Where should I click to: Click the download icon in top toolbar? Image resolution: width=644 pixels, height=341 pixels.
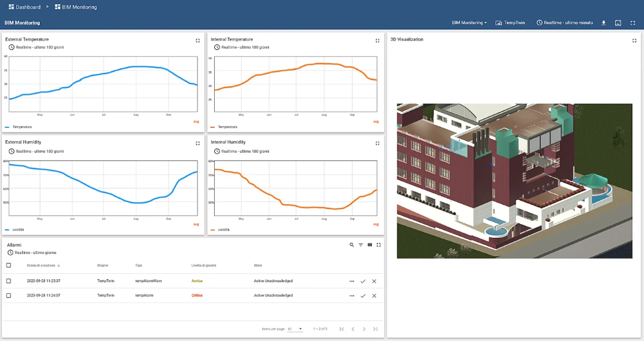click(x=604, y=23)
